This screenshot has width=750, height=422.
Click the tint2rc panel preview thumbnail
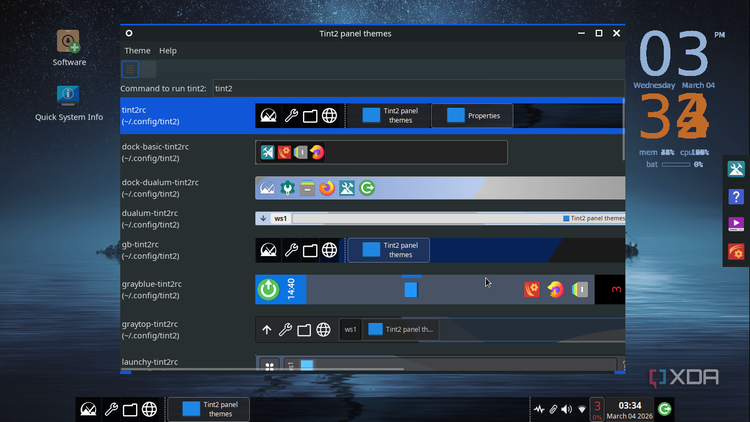pyautogui.click(x=439, y=115)
